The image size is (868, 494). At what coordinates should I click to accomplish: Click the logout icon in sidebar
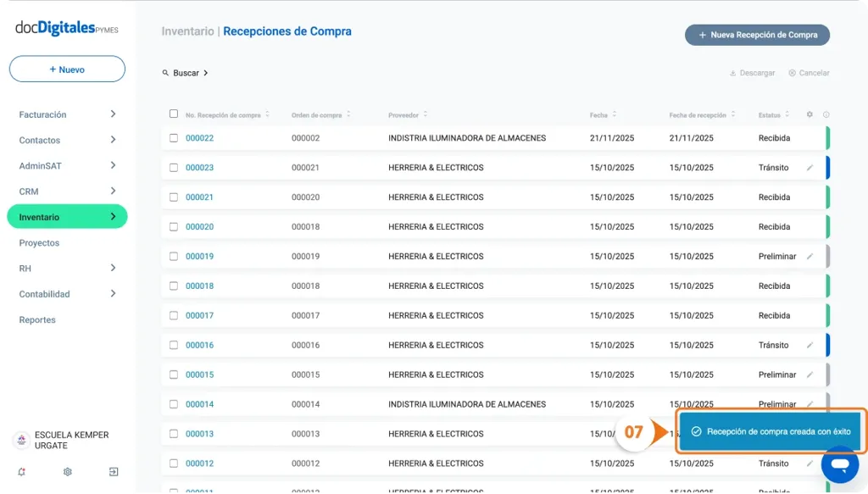pos(114,472)
